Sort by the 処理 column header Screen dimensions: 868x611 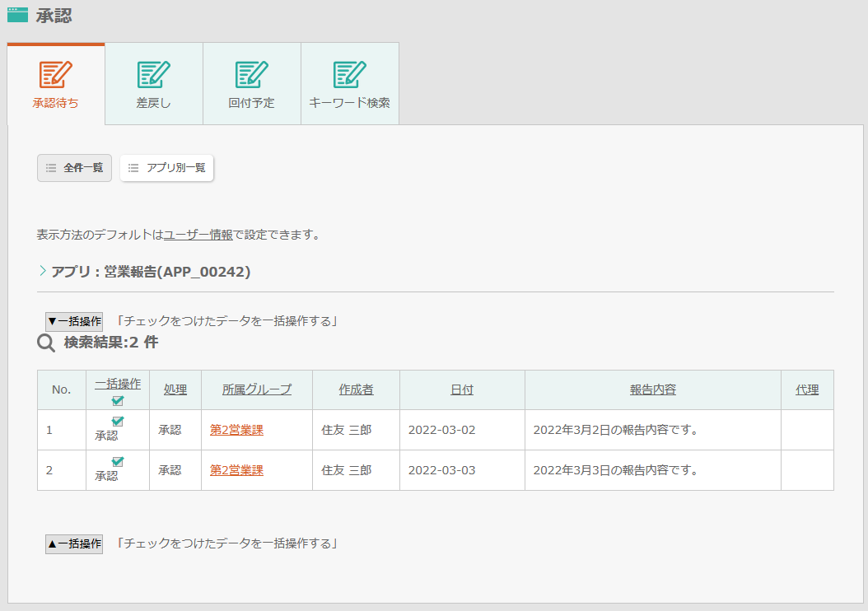[175, 389]
